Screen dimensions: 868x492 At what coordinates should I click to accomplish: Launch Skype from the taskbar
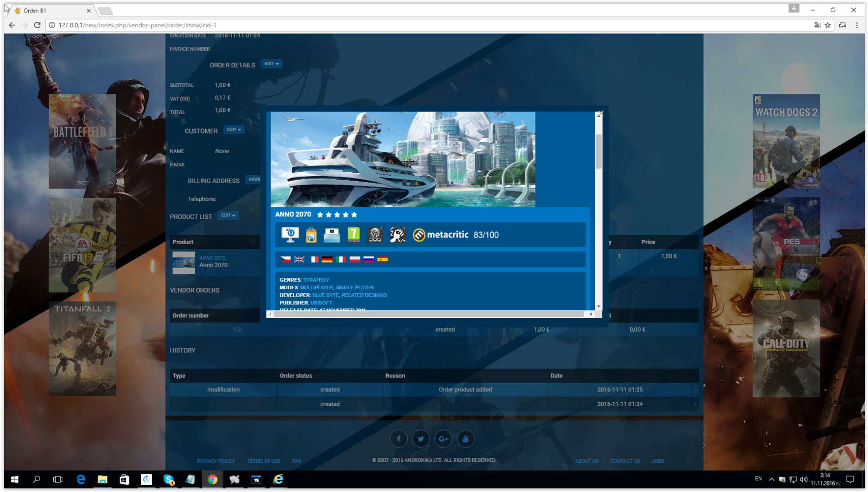pos(168,479)
